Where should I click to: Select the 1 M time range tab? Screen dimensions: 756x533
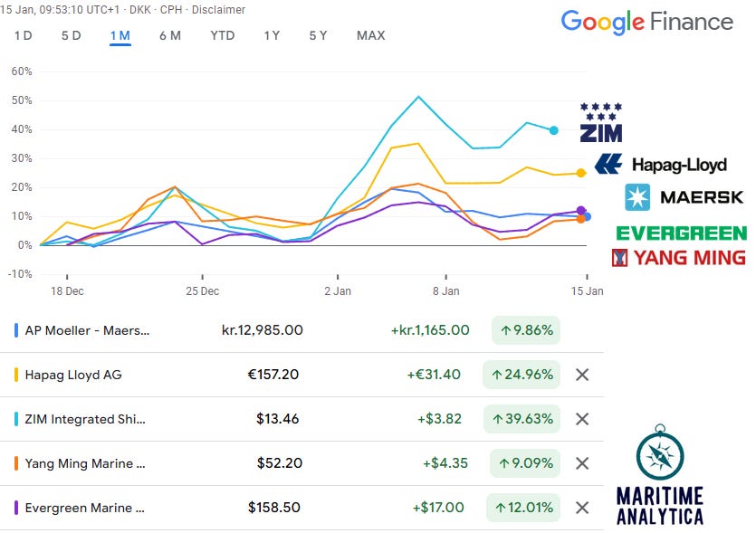pos(120,35)
